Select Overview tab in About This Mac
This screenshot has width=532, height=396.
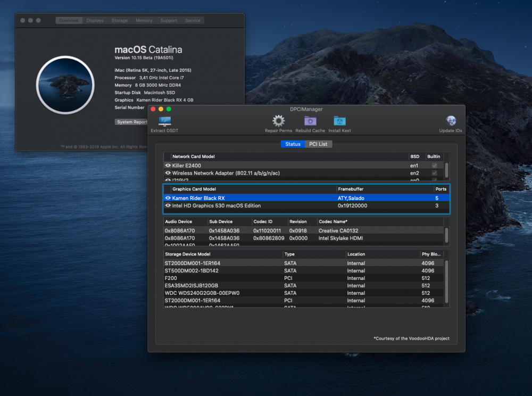tap(69, 20)
